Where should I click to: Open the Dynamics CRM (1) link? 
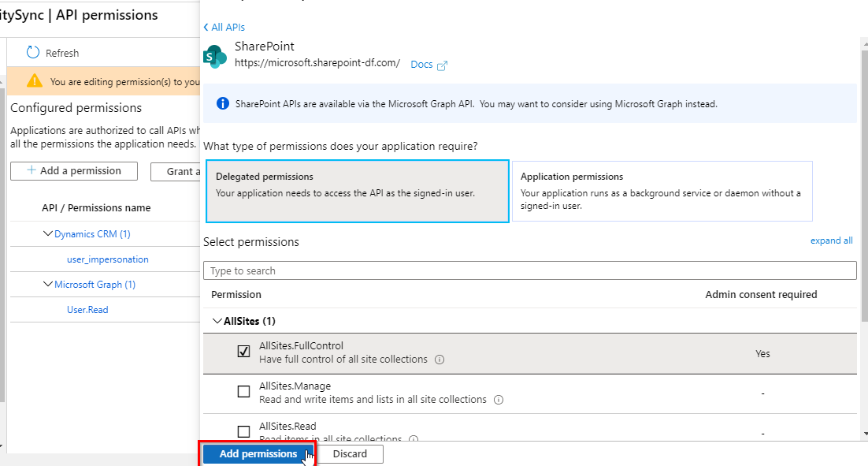click(92, 234)
